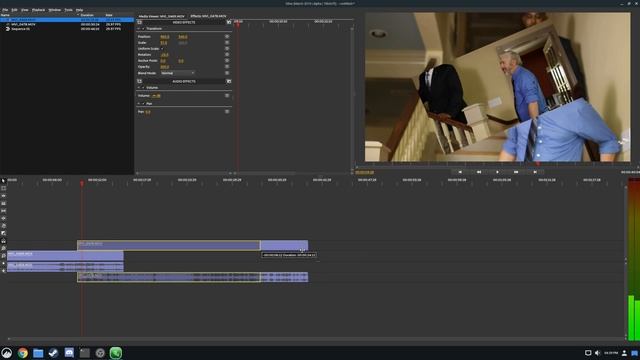640x360 pixels.
Task: Click the viewer scrub bar playhead
Action: point(538,164)
